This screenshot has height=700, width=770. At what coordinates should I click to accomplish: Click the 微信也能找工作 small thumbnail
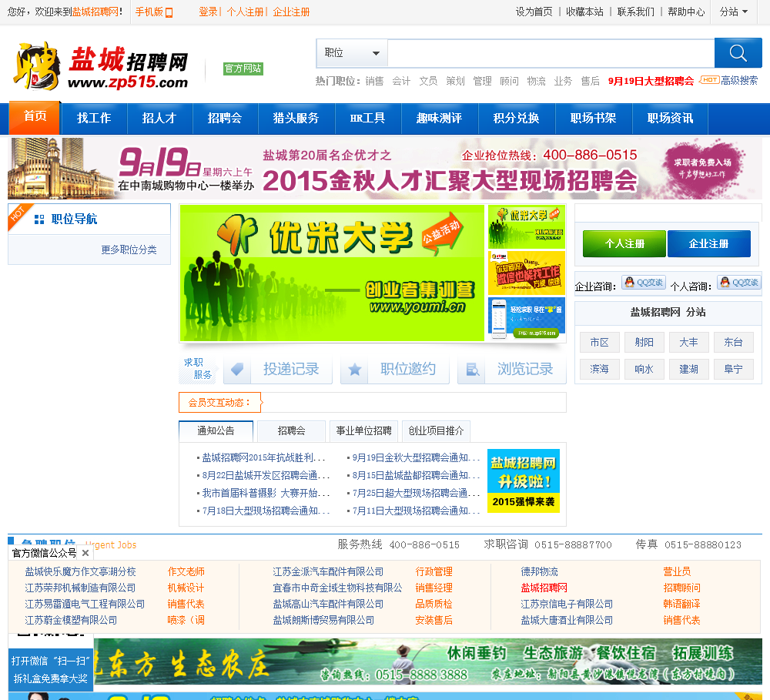point(527,273)
